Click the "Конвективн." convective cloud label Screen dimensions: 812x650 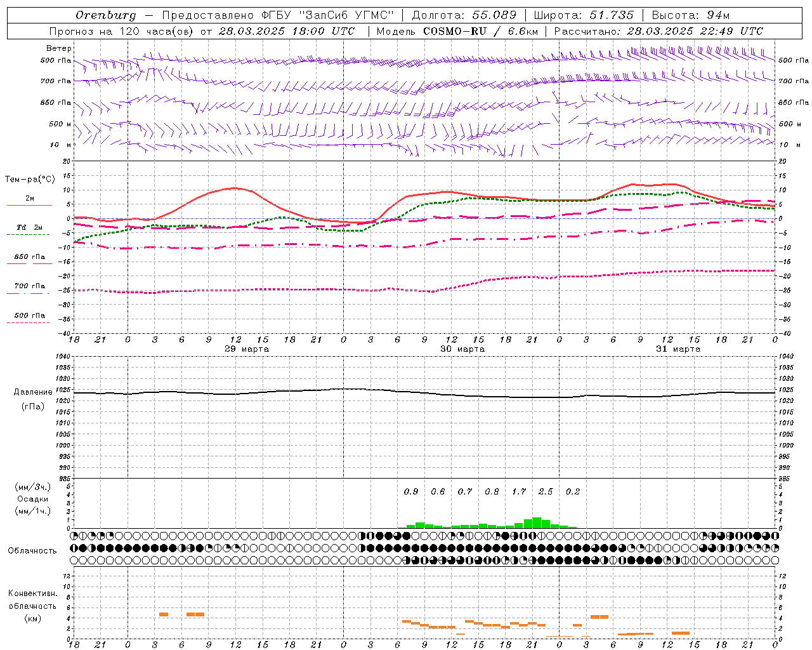pyautogui.click(x=33, y=594)
